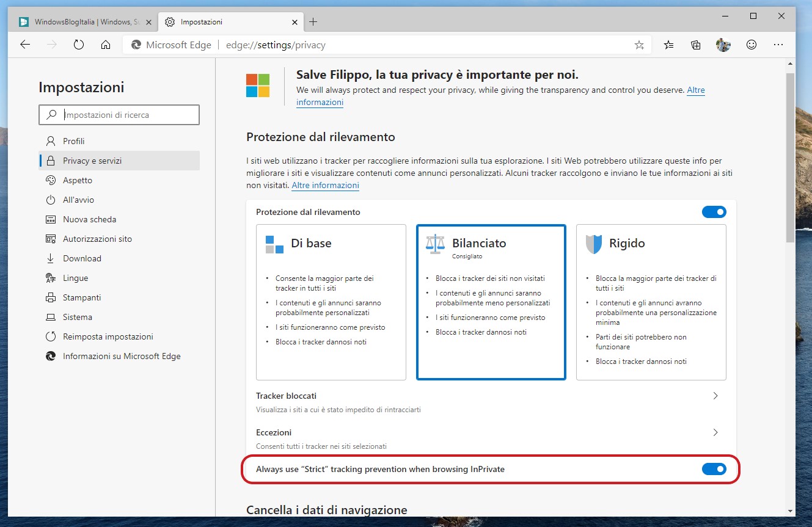Open the Home page via house icon
This screenshot has height=527, width=812.
106,45
